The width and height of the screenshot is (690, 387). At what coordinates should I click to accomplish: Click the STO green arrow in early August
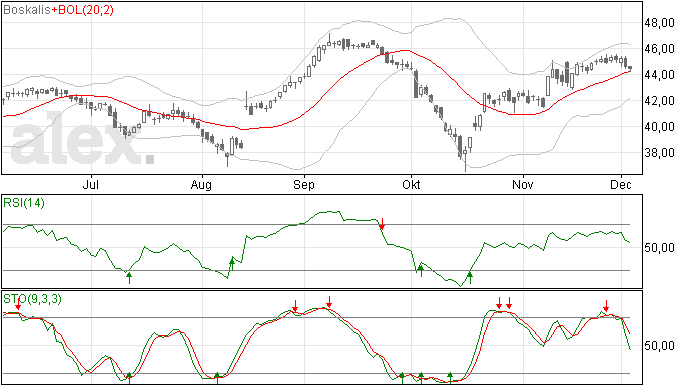(x=217, y=378)
